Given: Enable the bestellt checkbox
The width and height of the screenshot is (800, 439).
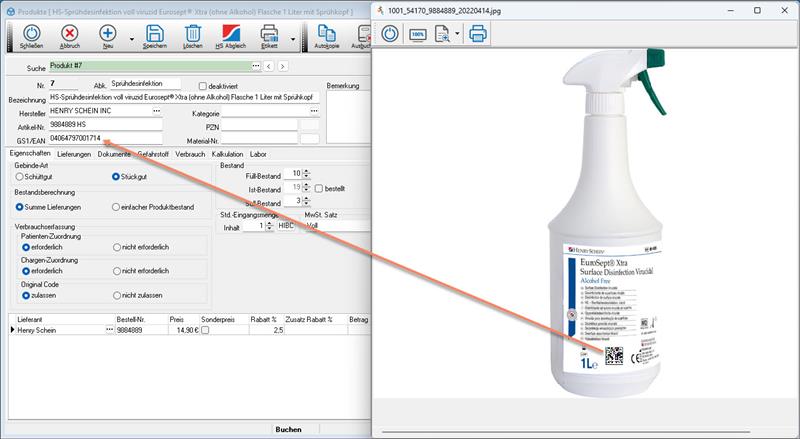Looking at the screenshot, I should coord(318,188).
